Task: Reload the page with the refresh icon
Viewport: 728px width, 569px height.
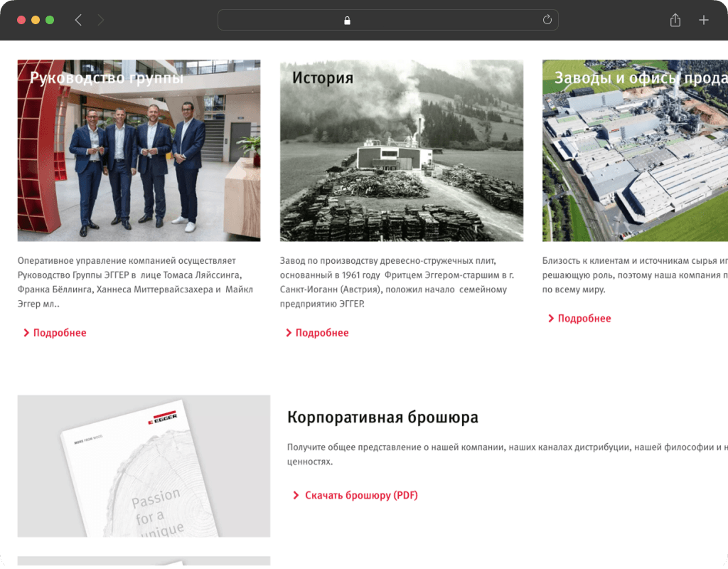Action: tap(547, 20)
